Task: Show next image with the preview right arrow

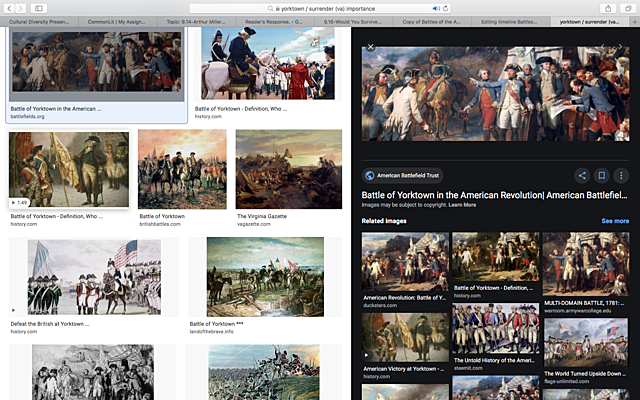Action: (x=620, y=47)
